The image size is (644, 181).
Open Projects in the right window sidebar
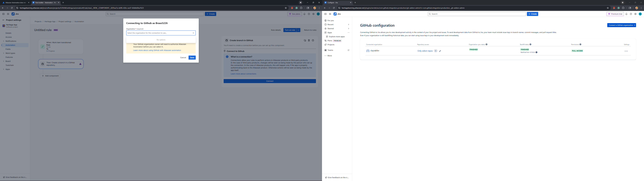(x=331, y=45)
